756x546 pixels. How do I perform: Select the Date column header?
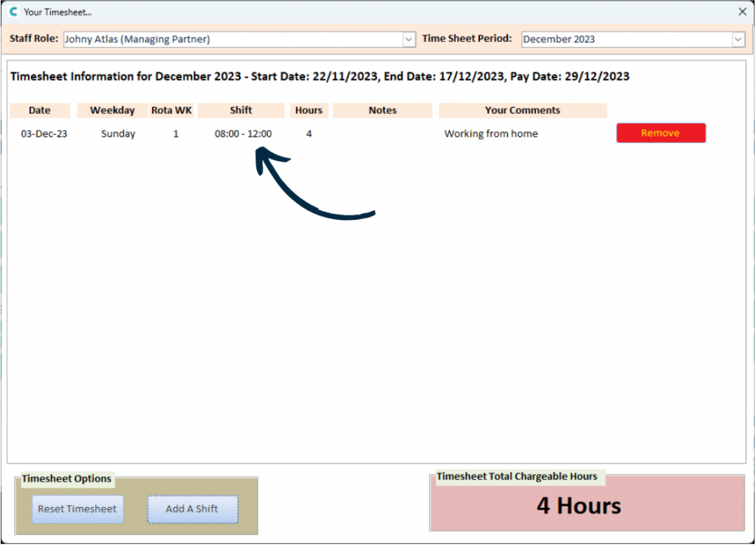(x=40, y=111)
